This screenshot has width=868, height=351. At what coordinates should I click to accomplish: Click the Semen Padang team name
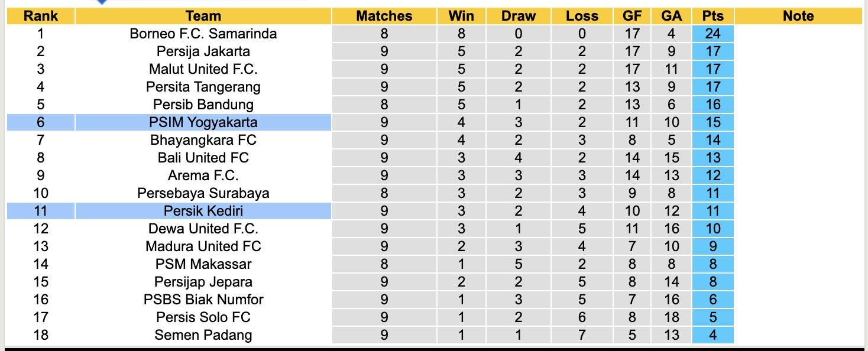[x=203, y=335]
